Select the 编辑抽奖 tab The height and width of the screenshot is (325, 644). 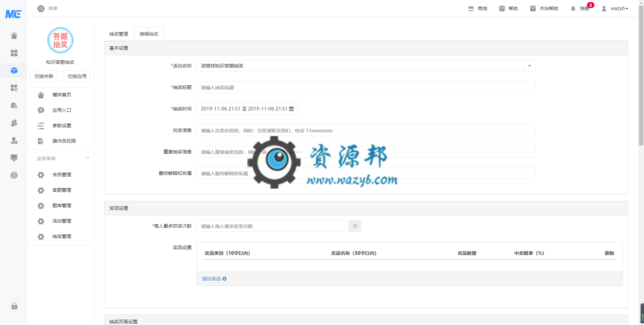point(149,34)
